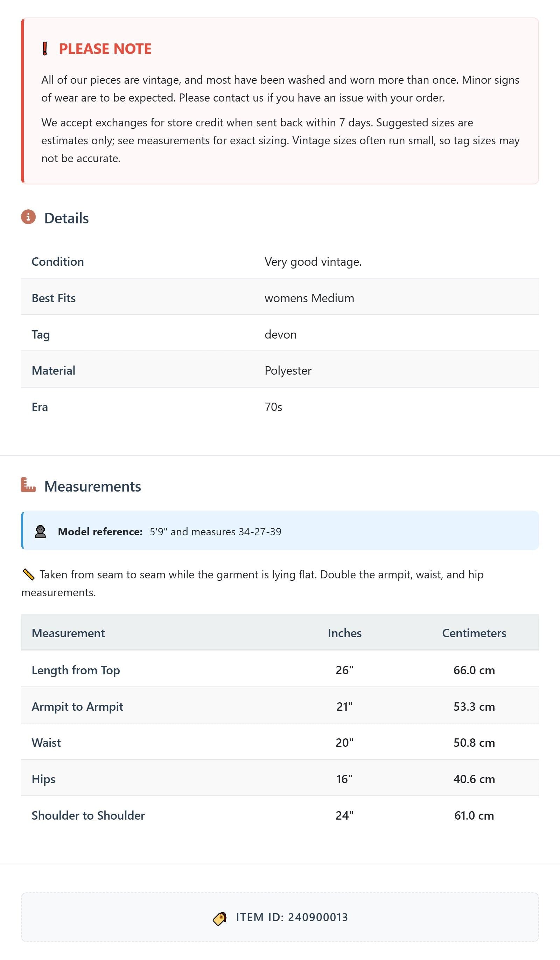Screen dimensions: 560x960
Task: Click the item ID price tag icon
Action: [220, 917]
